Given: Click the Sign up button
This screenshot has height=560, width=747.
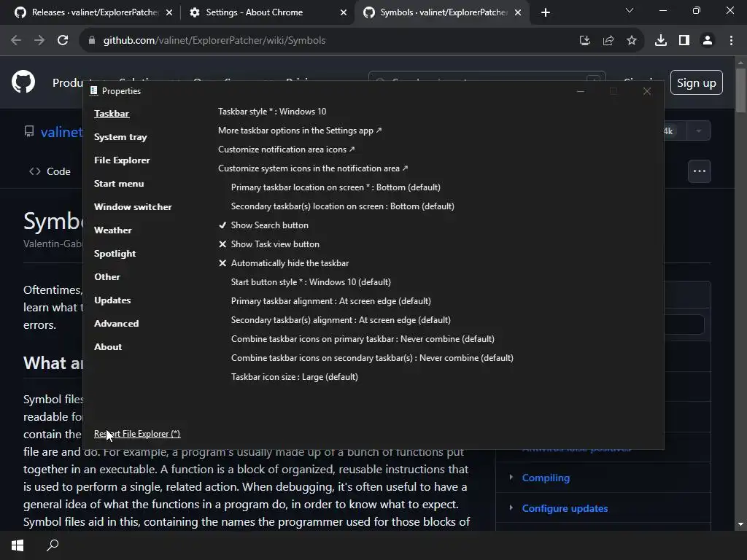Looking at the screenshot, I should tap(697, 83).
